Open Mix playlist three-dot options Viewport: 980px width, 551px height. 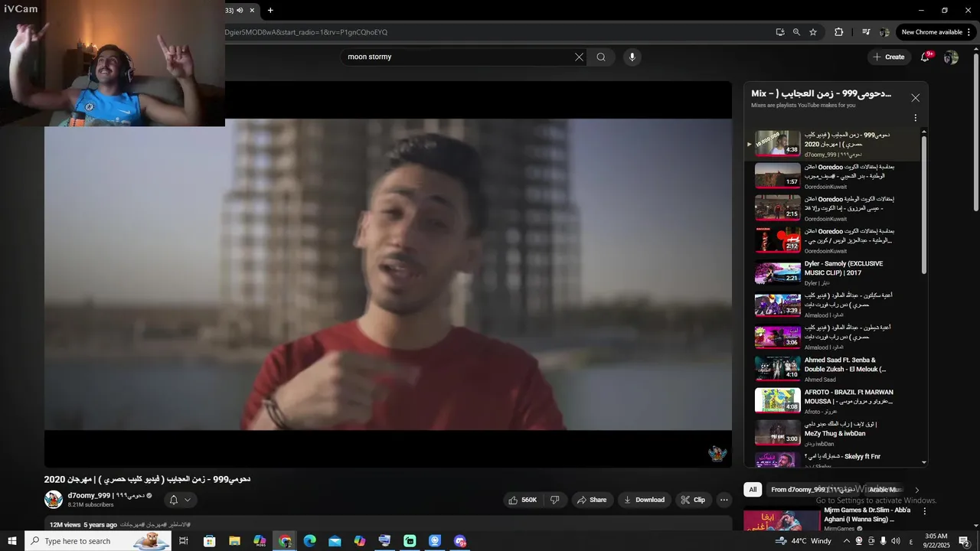coord(915,118)
